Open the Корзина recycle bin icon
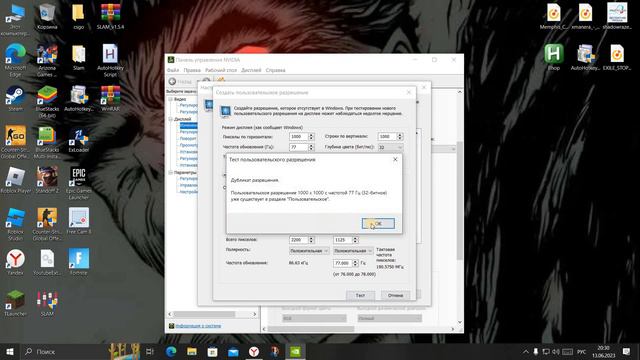The height and width of the screenshot is (360, 640). click(x=47, y=17)
